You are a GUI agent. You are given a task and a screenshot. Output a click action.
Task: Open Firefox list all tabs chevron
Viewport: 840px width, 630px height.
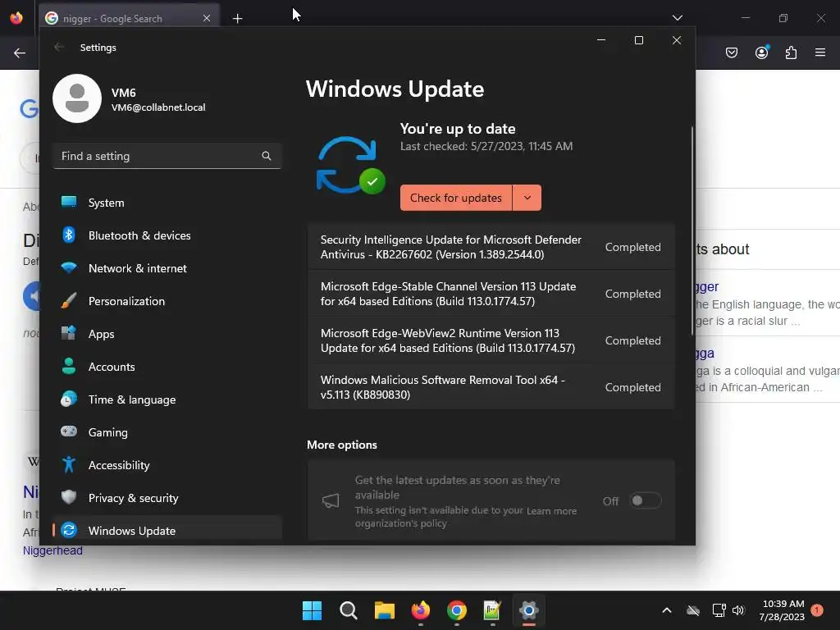click(677, 18)
